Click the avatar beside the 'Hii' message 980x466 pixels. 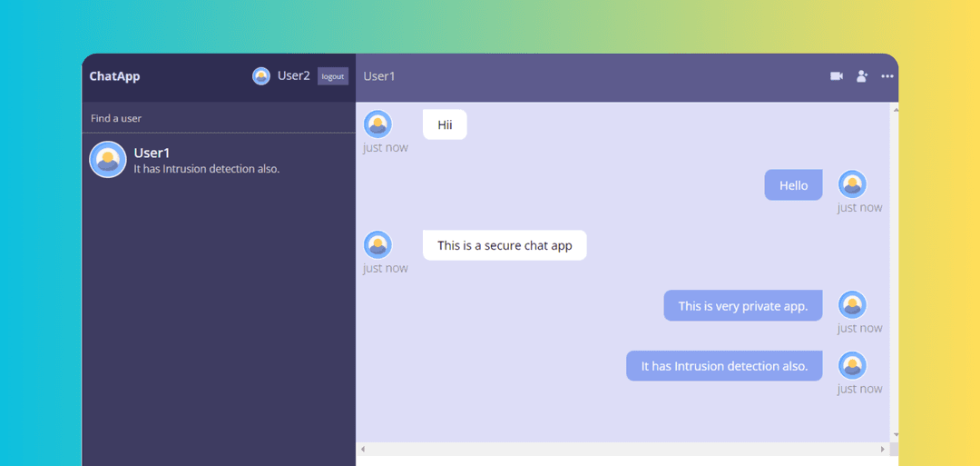tap(377, 124)
